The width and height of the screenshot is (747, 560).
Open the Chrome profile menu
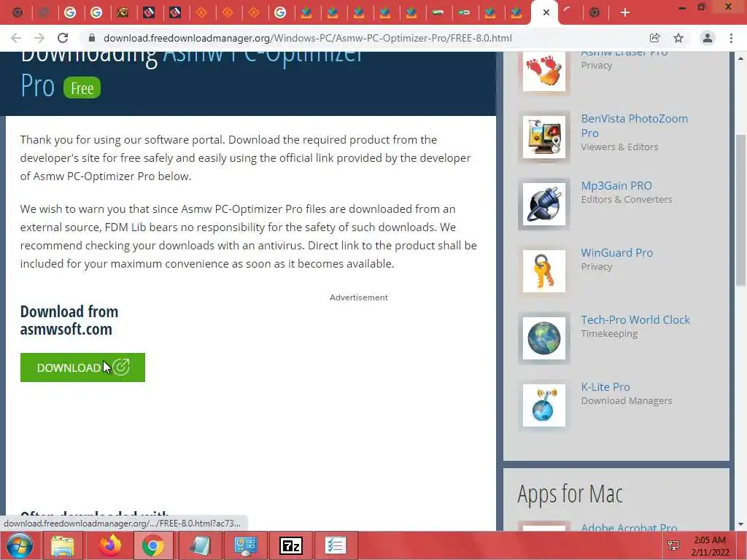point(708,38)
